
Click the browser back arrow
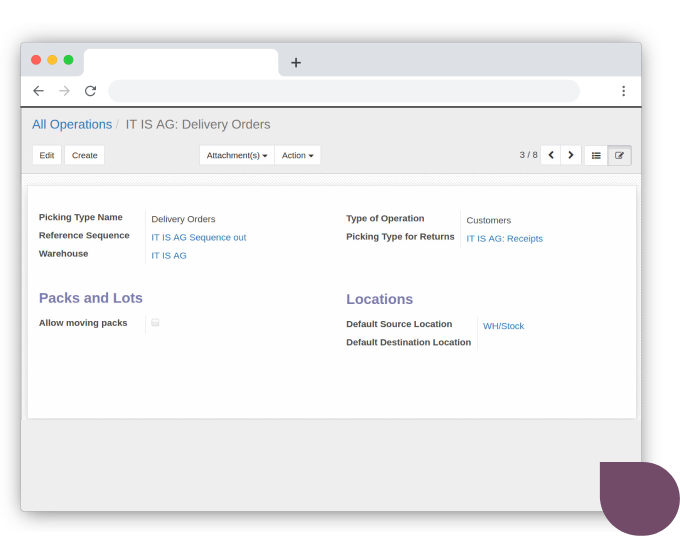38,91
